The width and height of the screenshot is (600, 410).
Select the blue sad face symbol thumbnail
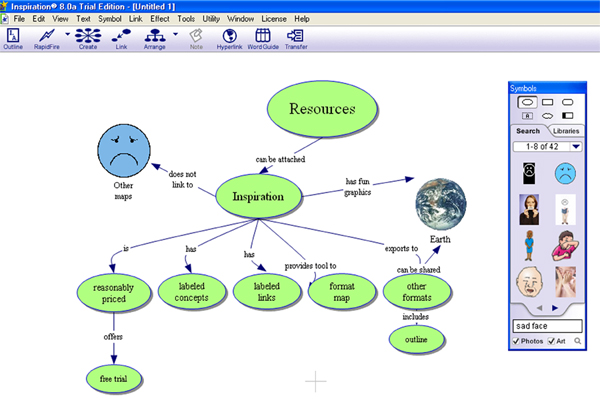(566, 173)
